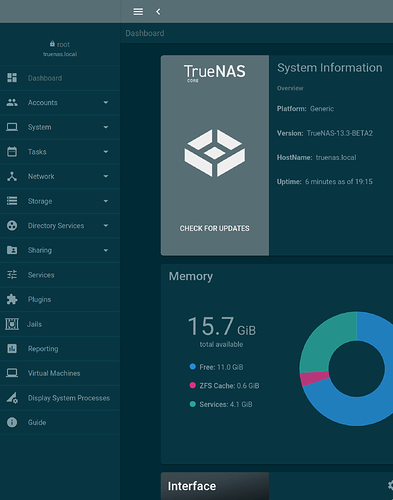Open Plugins via the puzzle icon
Image resolution: width=393 pixels, height=500 pixels.
[12, 299]
